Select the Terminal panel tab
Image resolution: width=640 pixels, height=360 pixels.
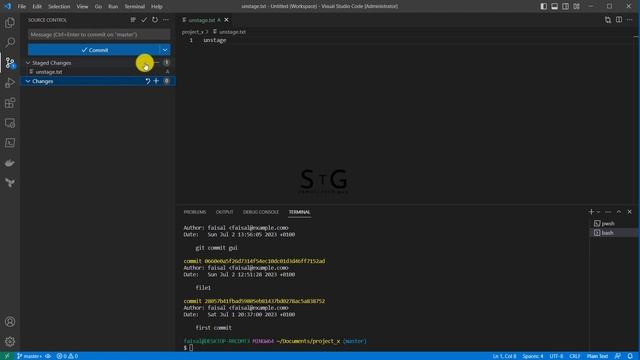coord(299,212)
